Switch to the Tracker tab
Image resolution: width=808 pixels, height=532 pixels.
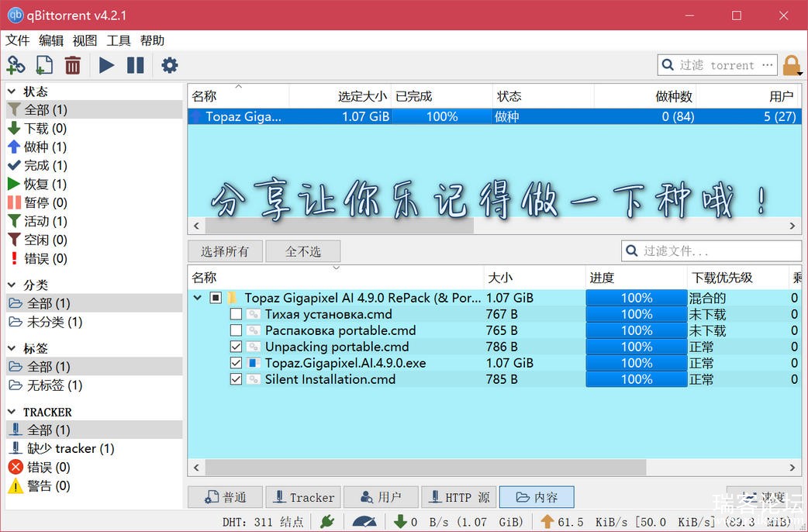point(303,497)
